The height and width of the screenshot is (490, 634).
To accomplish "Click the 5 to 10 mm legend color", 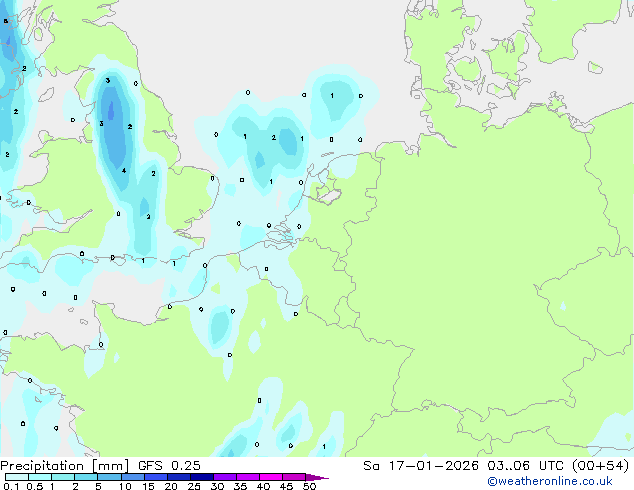I will coord(109,477).
